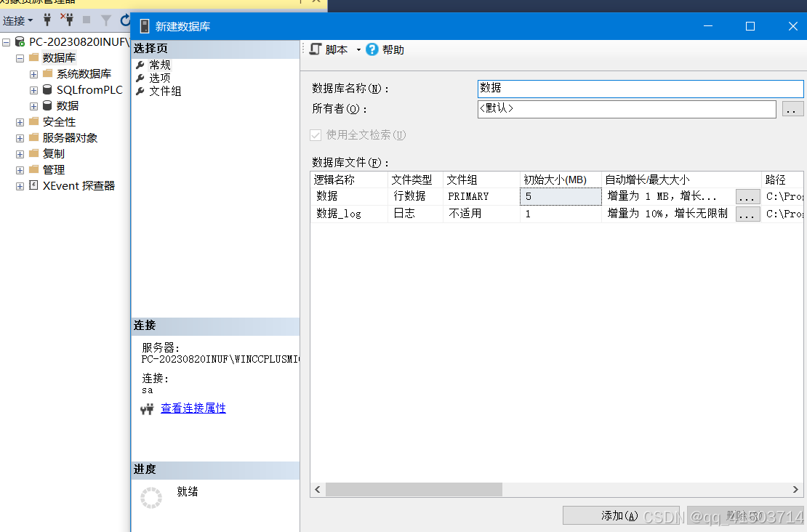Refresh the Object Explorer tree
The height and width of the screenshot is (532, 807).
pos(124,20)
